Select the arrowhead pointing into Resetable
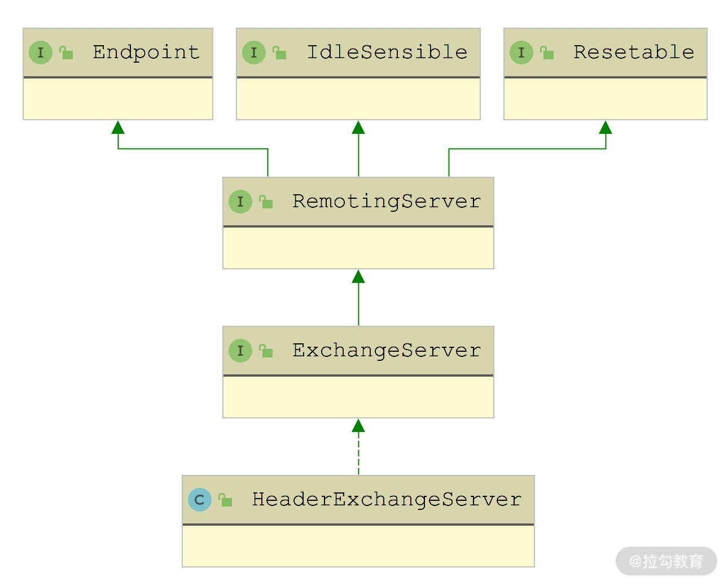This screenshot has height=585, width=728. click(606, 128)
